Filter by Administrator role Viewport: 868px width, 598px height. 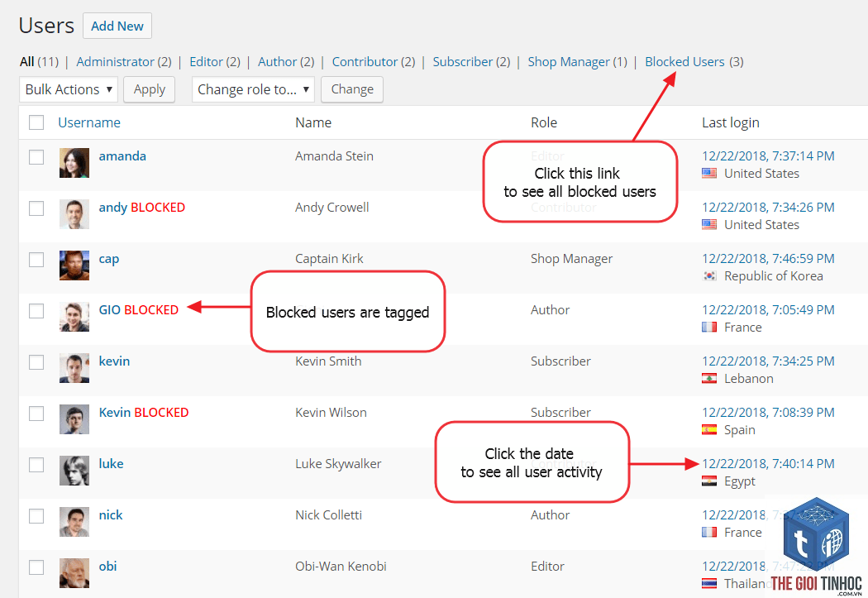coord(115,61)
